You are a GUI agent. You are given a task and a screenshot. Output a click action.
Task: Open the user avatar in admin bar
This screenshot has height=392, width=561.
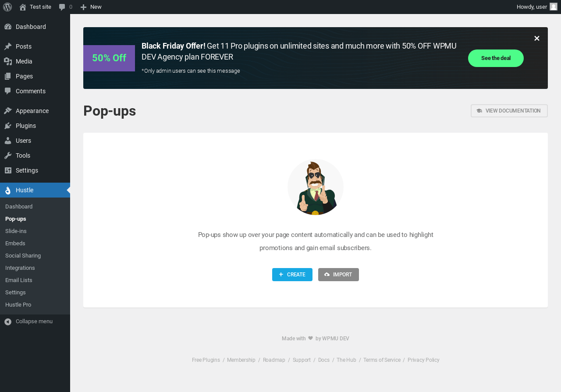pyautogui.click(x=554, y=7)
